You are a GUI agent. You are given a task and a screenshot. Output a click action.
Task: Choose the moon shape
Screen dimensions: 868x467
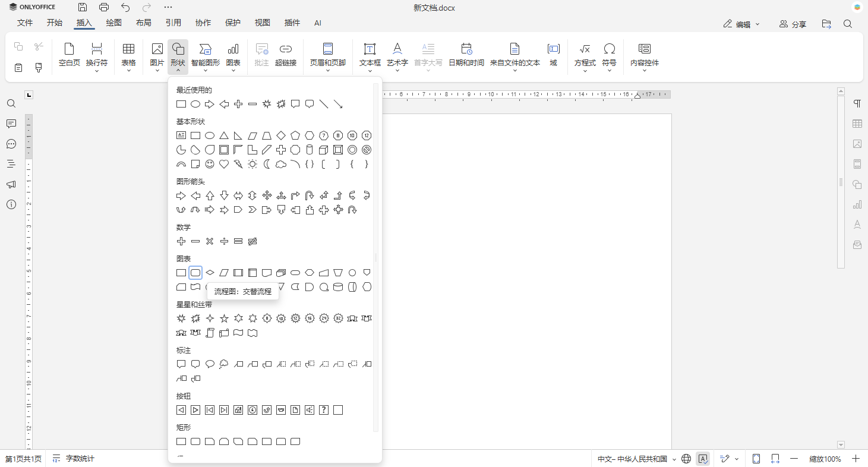pyautogui.click(x=267, y=164)
